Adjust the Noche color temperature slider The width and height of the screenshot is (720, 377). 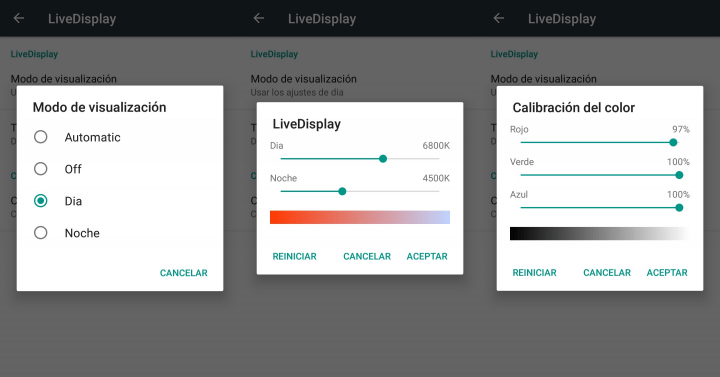pos(360,191)
